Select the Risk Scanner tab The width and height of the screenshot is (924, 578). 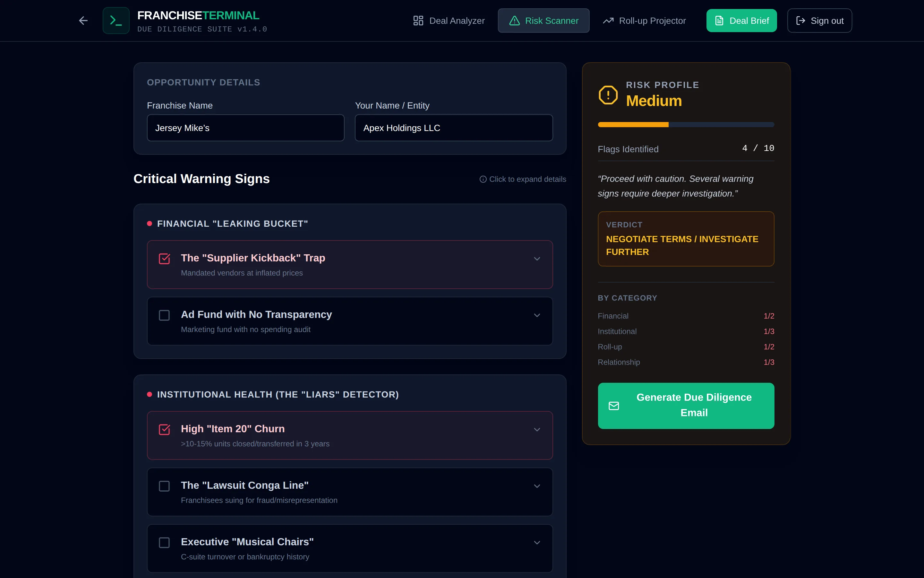[543, 21]
